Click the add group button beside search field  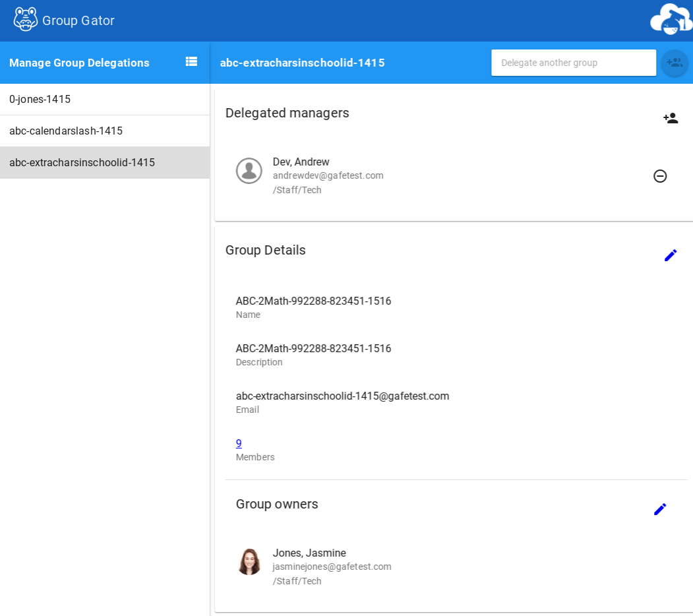coord(674,63)
